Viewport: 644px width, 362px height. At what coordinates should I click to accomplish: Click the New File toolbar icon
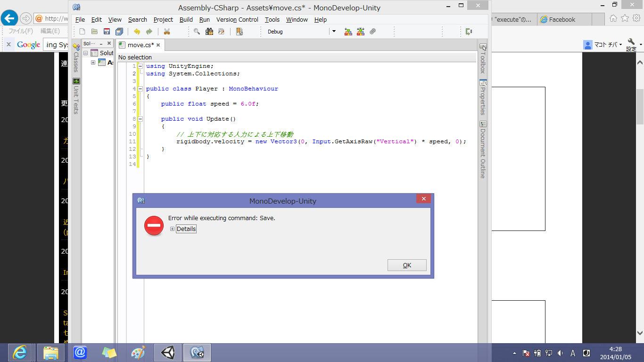point(82,32)
